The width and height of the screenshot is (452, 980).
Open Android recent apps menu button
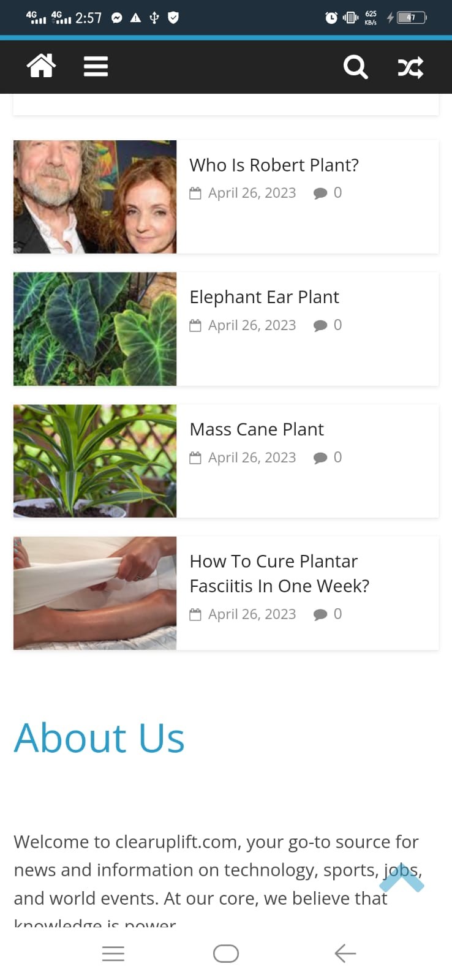pos(113,953)
